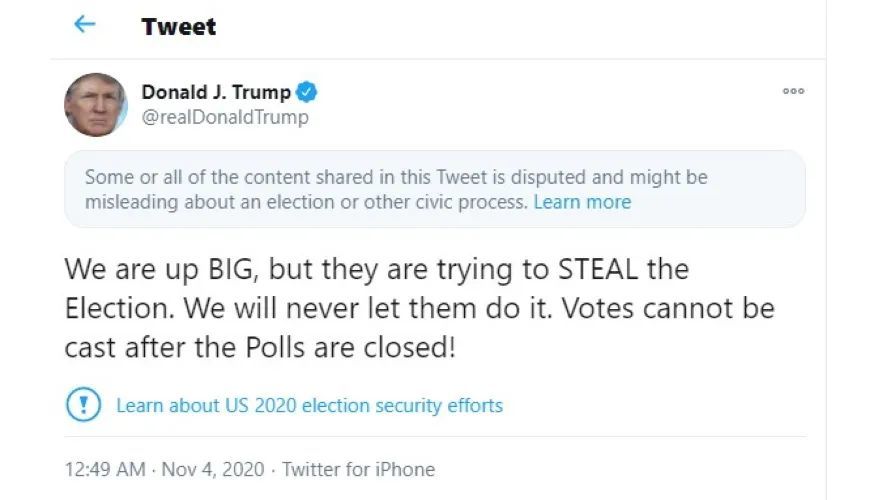Click the circled exclamation mark icon
The width and height of the screenshot is (890, 500).
pos(83,405)
